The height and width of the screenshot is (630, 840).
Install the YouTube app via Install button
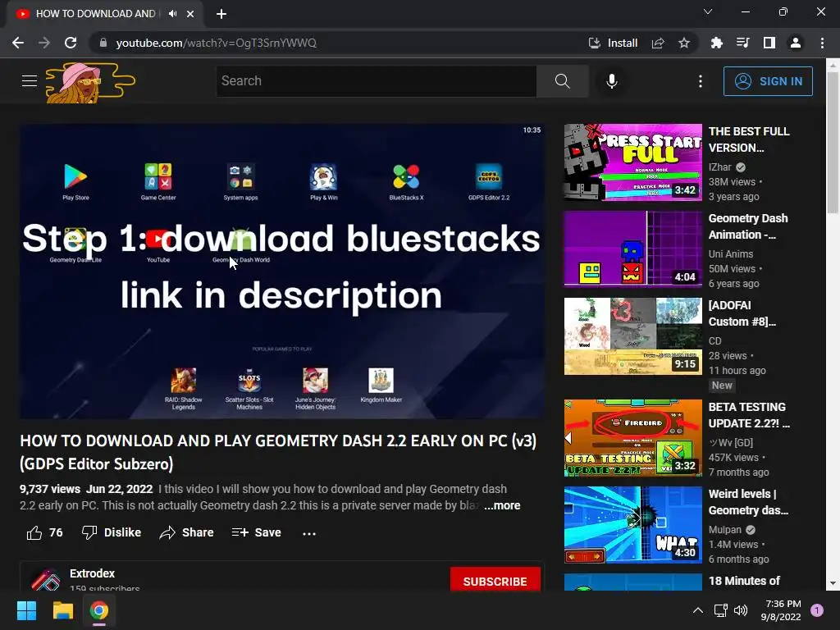613,43
